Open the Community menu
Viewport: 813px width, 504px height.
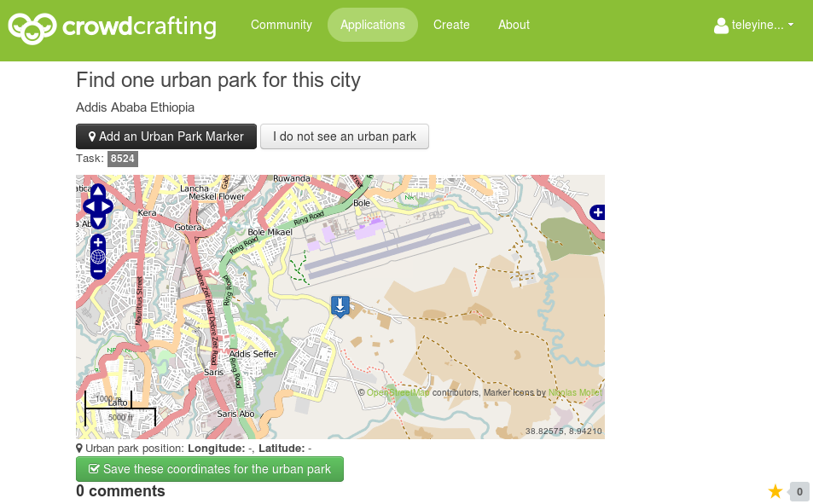point(282,25)
